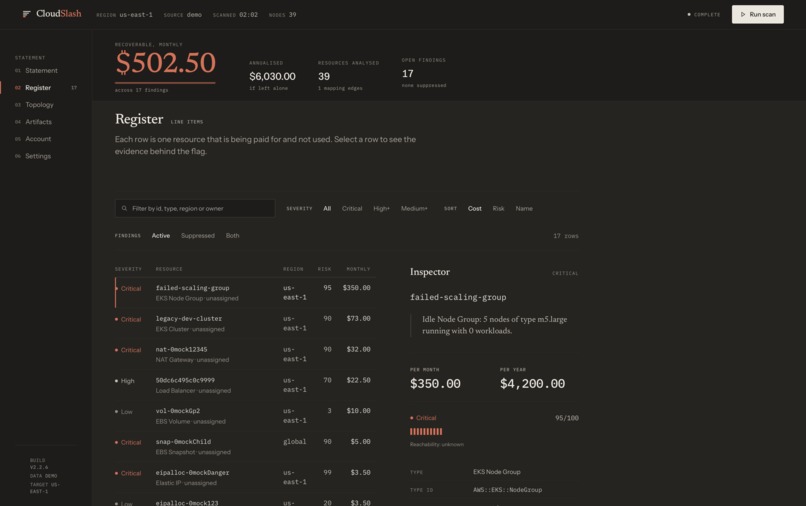Click the $10.00 monthly cell

[358, 411]
